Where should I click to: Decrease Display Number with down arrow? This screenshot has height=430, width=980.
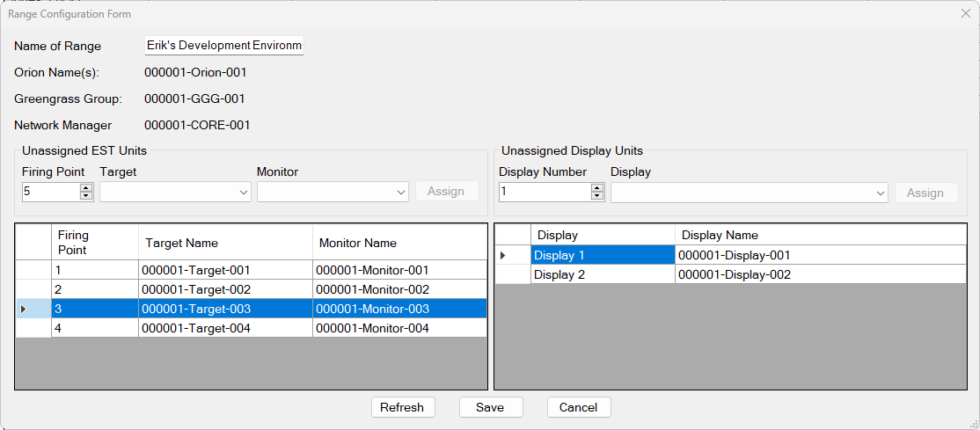(597, 196)
